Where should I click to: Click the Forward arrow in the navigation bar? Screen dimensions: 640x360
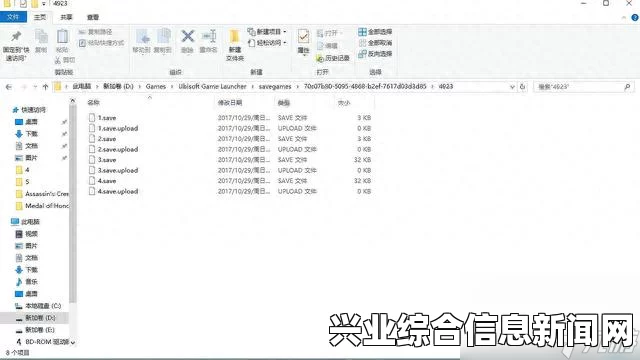point(24,87)
